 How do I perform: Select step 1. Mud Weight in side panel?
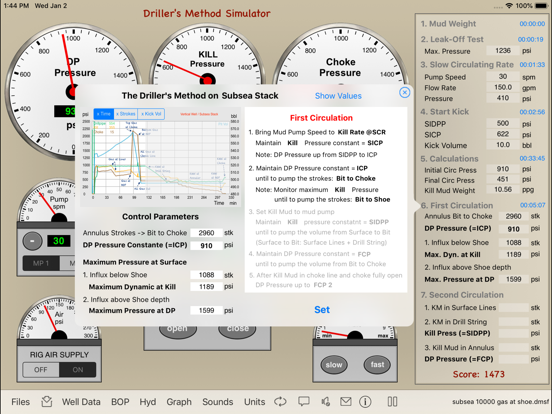(448, 24)
